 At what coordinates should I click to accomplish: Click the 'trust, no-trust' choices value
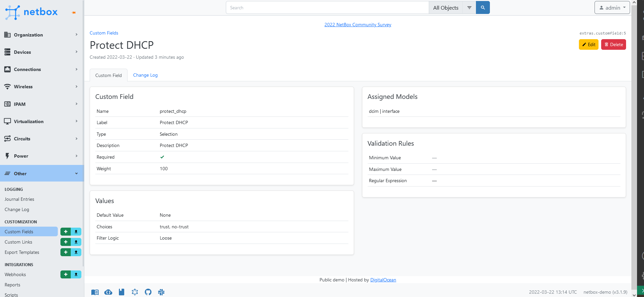point(174,227)
